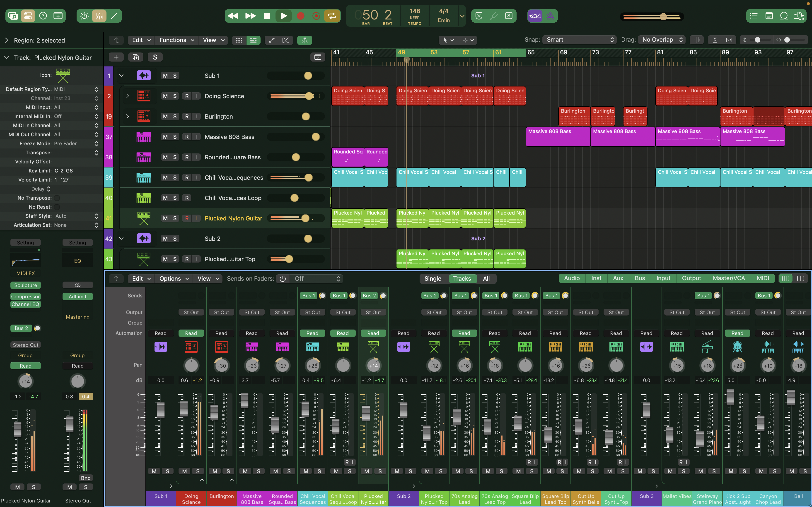Click the Sculpture instrument slot
Image resolution: width=812 pixels, height=507 pixels.
(x=26, y=285)
